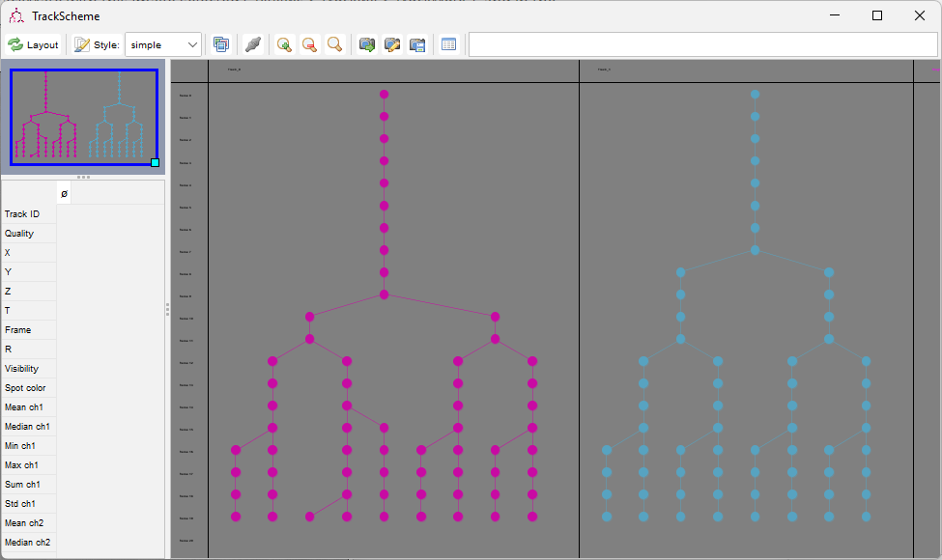This screenshot has height=560, width=942.
Task: Export TrackScheme to file disk-camera icon
Action: click(417, 45)
